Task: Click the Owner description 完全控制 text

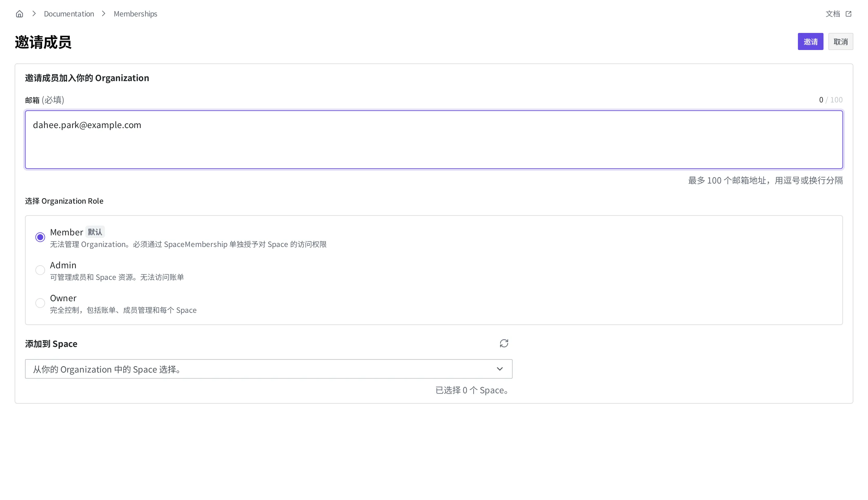Action: tap(123, 310)
